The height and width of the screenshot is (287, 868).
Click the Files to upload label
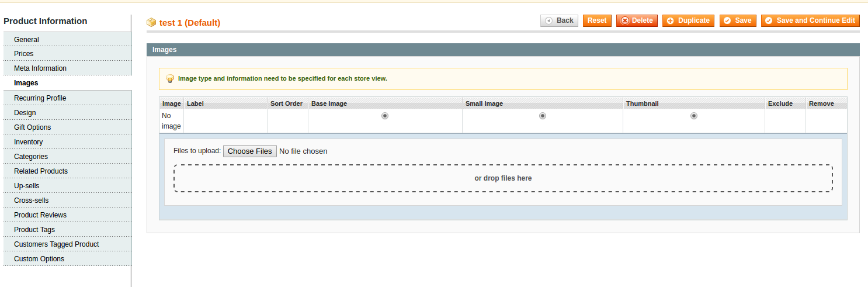point(197,151)
